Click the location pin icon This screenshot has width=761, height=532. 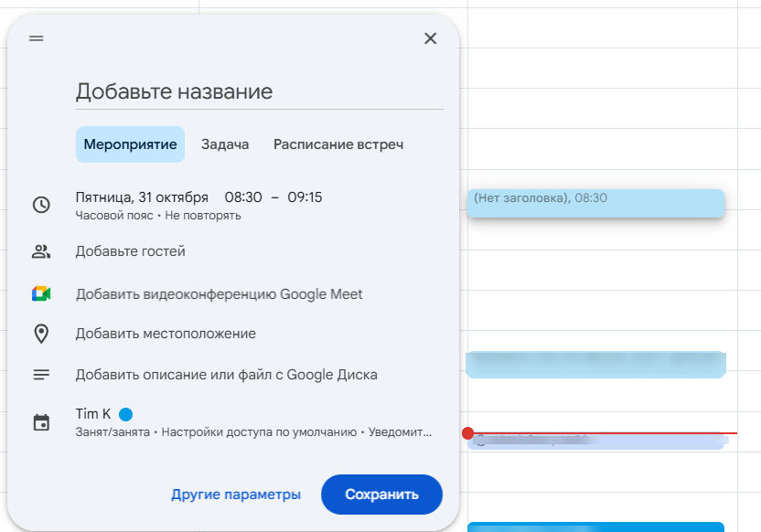(42, 335)
